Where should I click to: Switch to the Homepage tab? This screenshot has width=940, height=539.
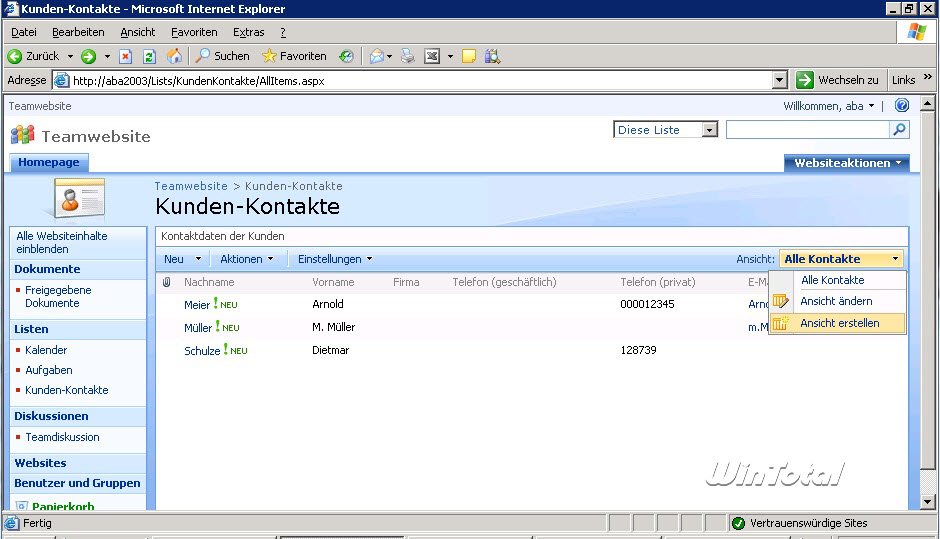coord(48,162)
